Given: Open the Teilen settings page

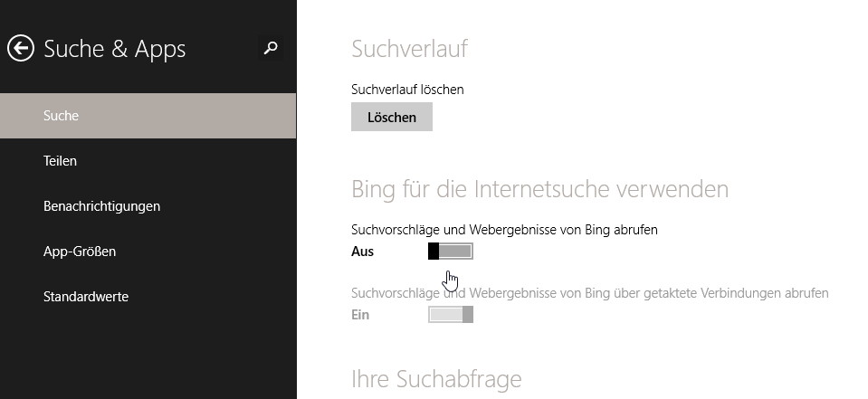Looking at the screenshot, I should [148, 161].
